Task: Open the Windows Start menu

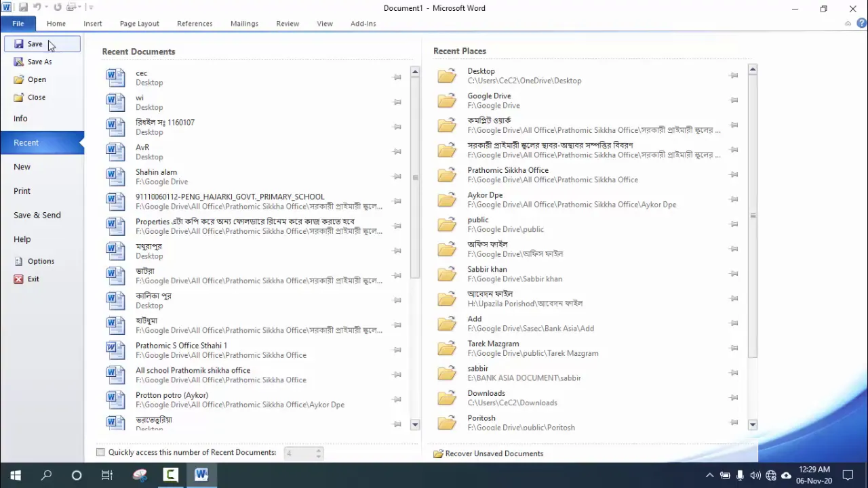Action: 15,475
